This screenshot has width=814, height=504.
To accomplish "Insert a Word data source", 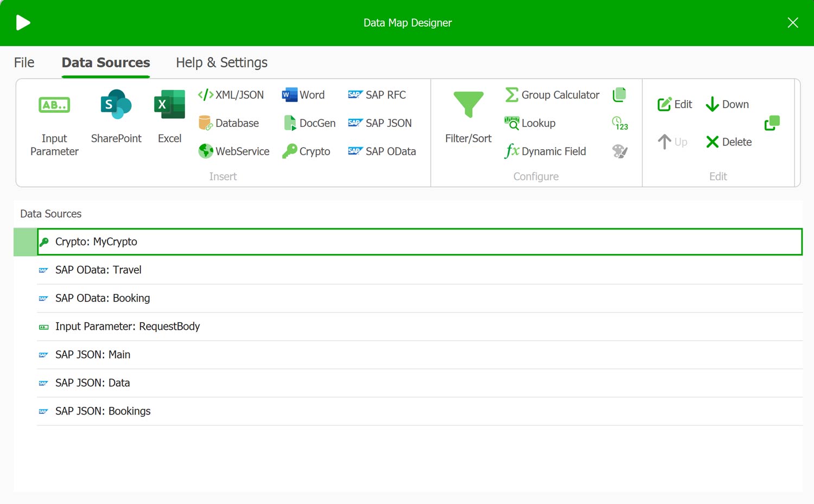I will coord(303,95).
